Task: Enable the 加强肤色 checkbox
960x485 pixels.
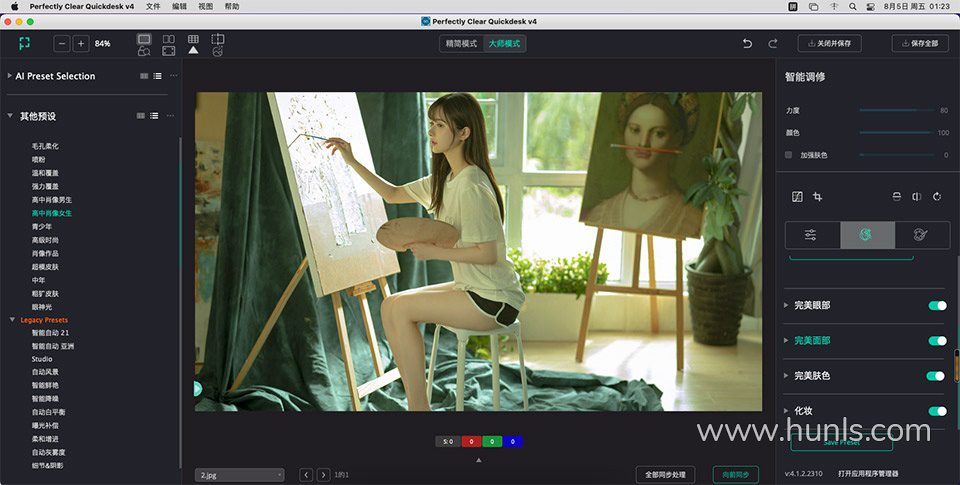Action: pos(789,155)
